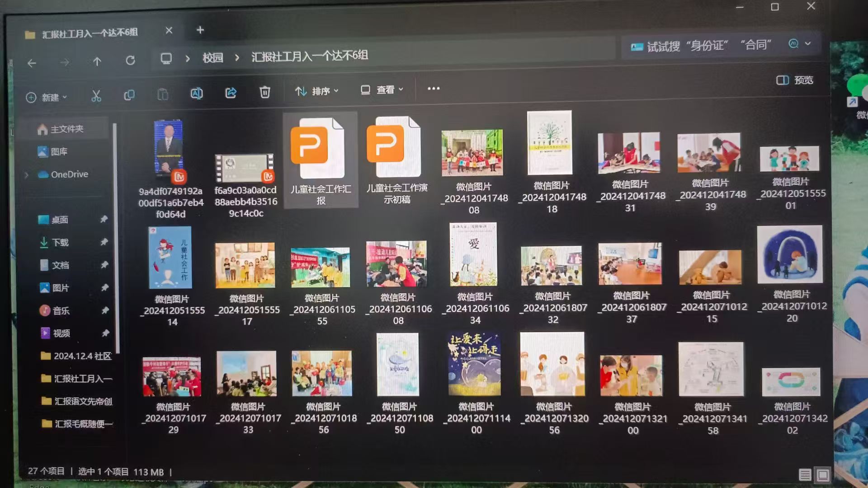
Task: Switch to details list view in status bar
Action: pos(805,475)
